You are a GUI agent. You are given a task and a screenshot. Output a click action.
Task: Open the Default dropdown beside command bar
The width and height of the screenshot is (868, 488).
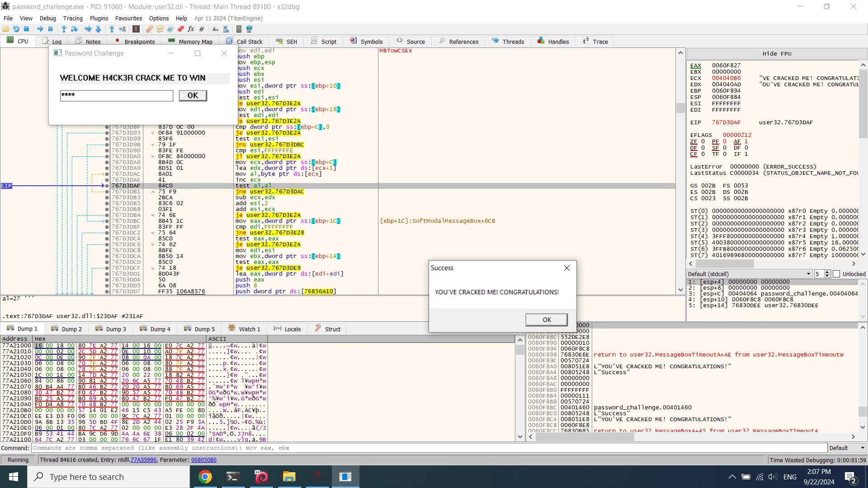click(x=847, y=448)
